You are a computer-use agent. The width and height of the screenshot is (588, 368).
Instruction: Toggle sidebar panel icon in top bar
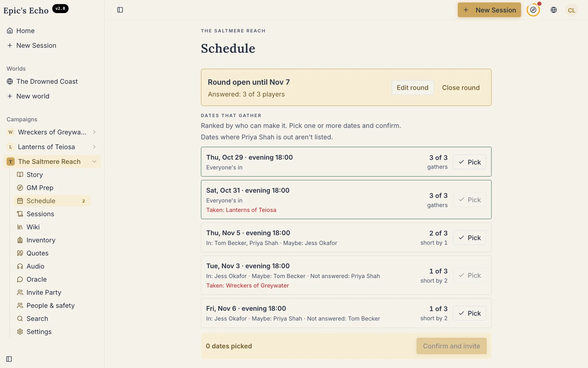120,10
